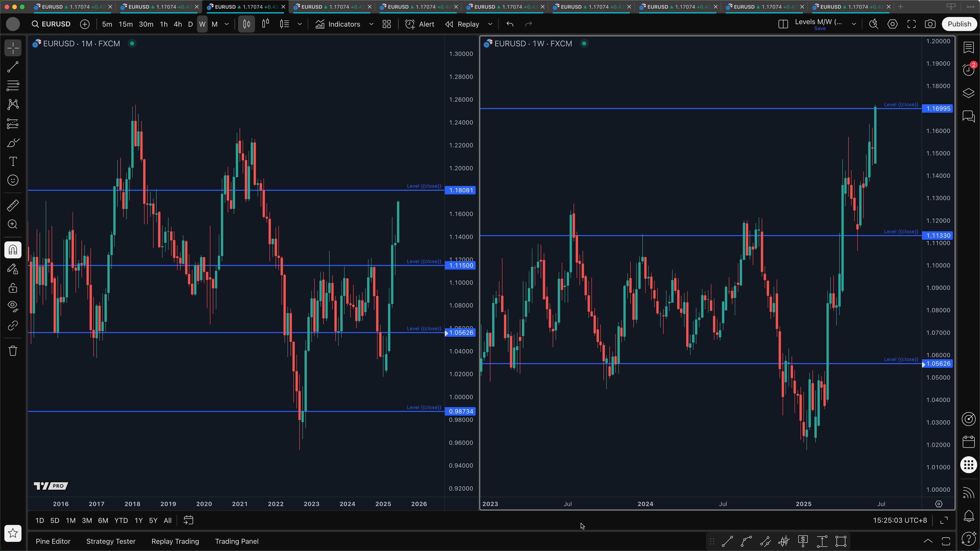Screen dimensions: 980x551
Task: Click the Publish button
Action: point(959,24)
